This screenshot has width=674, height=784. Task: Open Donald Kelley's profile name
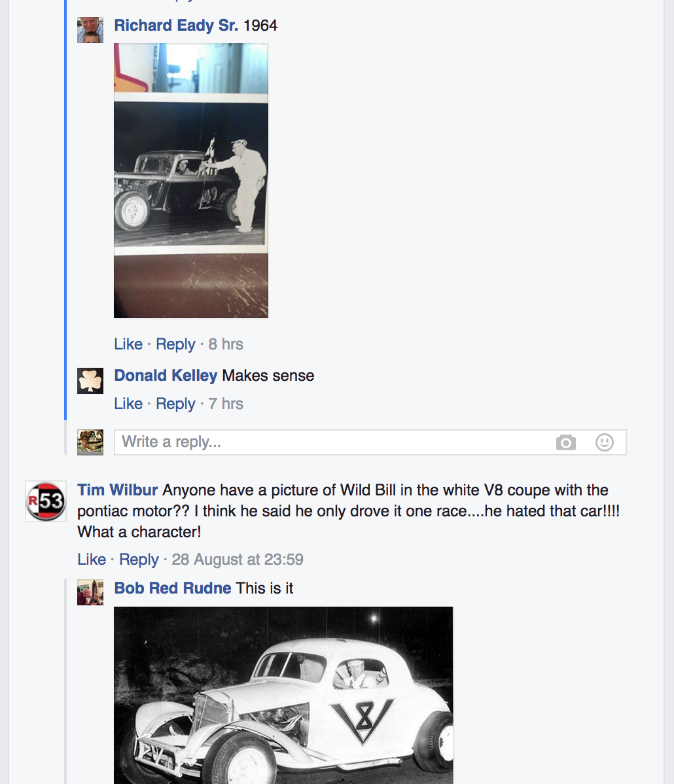pyautogui.click(x=166, y=376)
